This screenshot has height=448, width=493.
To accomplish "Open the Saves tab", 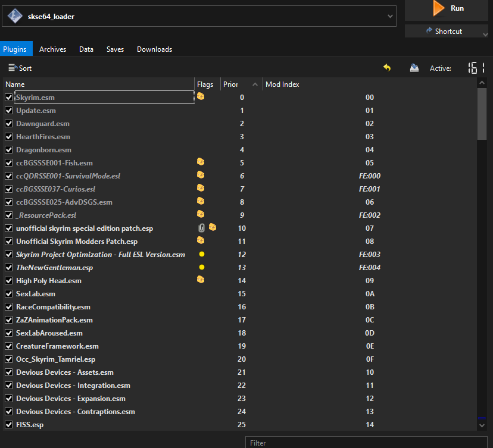I will click(x=115, y=49).
